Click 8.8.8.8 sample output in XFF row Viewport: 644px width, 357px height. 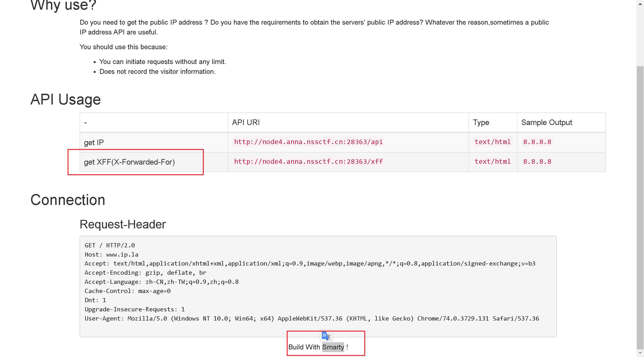click(537, 161)
